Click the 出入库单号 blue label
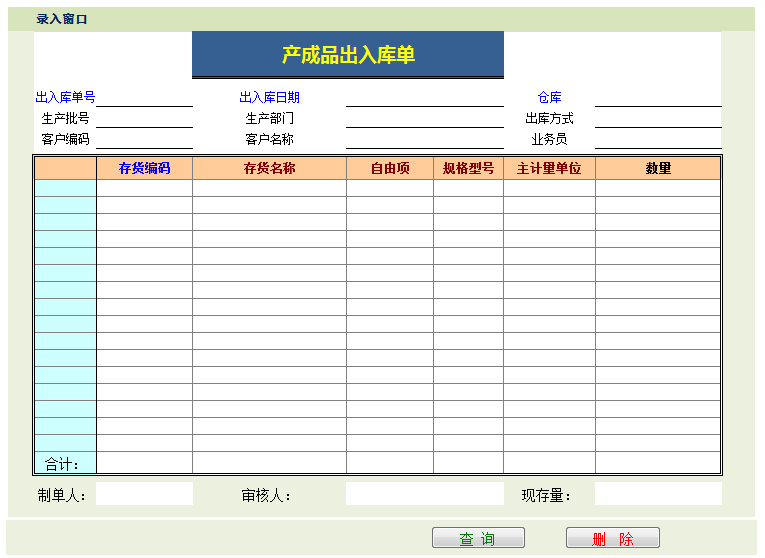 click(65, 97)
